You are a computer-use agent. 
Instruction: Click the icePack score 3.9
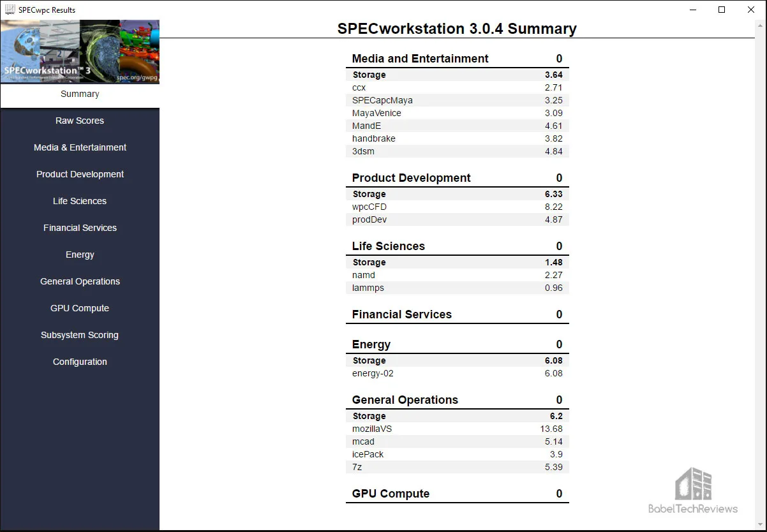(x=556, y=454)
